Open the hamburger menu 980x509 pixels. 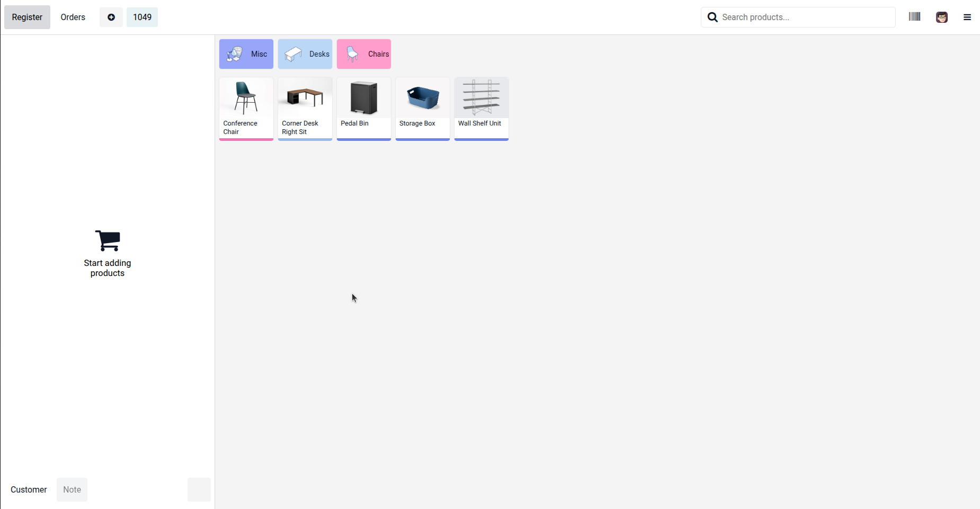point(967,17)
